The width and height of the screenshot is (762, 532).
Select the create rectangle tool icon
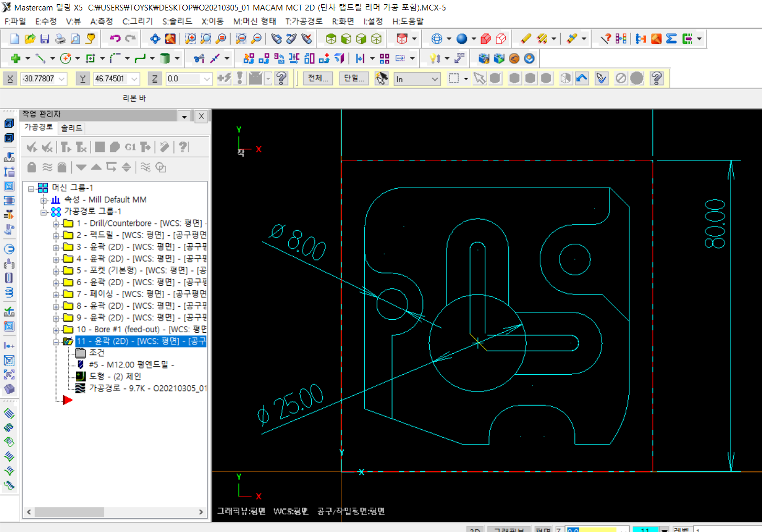pos(90,59)
